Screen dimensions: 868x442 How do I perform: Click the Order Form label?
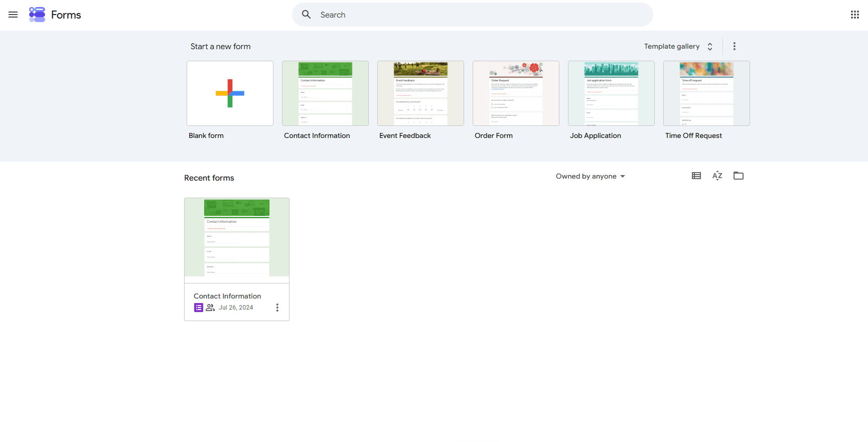click(494, 135)
